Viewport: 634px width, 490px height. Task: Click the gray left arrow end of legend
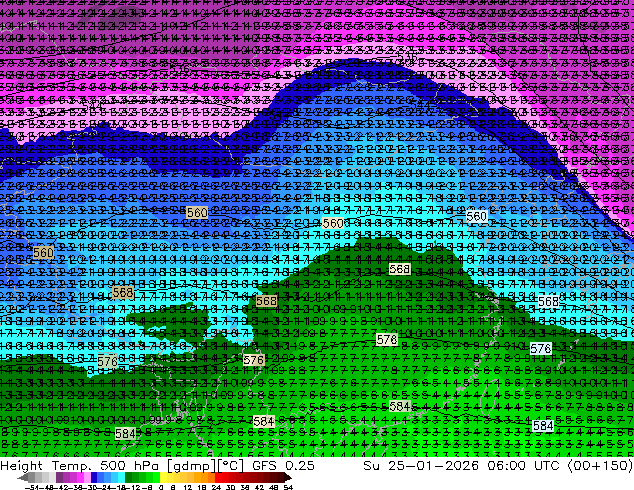(x=23, y=478)
